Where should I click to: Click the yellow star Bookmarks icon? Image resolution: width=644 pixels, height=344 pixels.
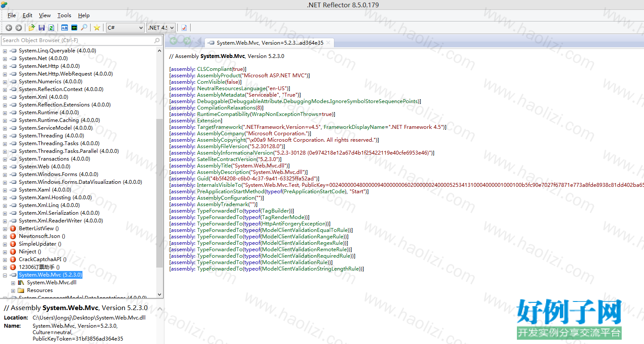[x=97, y=27]
